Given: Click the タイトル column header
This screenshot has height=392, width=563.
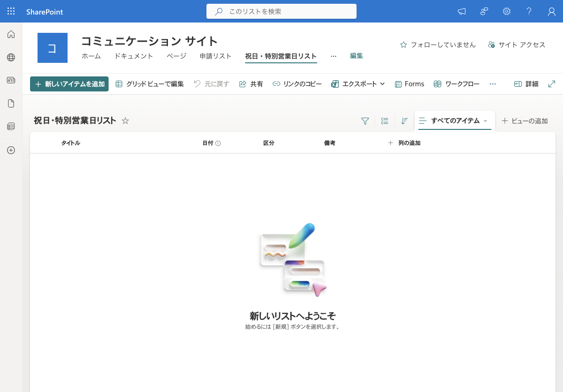Looking at the screenshot, I should pyautogui.click(x=71, y=143).
